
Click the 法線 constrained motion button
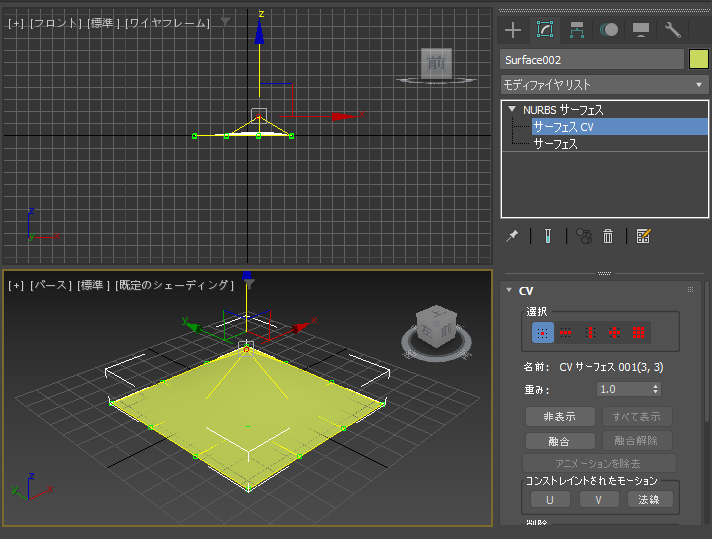point(649,499)
